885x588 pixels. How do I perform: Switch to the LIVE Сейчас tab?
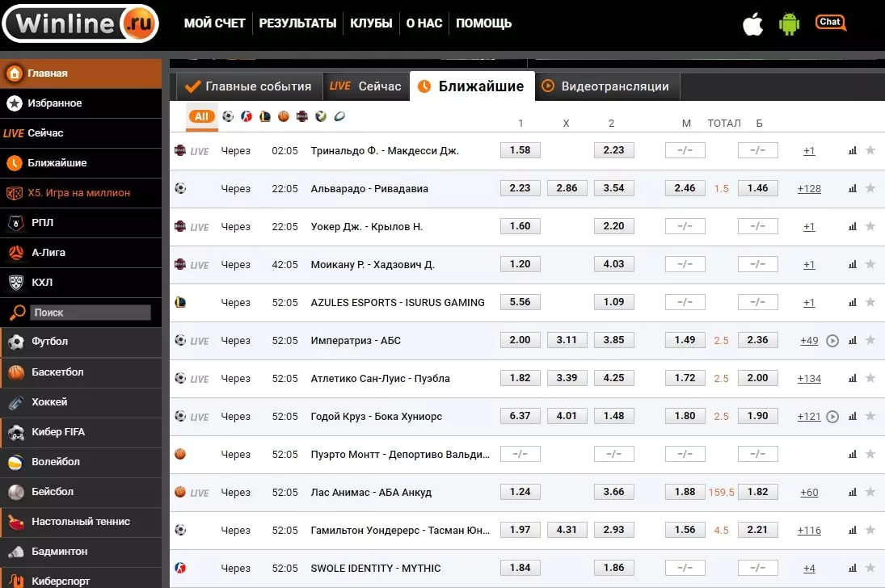366,86
